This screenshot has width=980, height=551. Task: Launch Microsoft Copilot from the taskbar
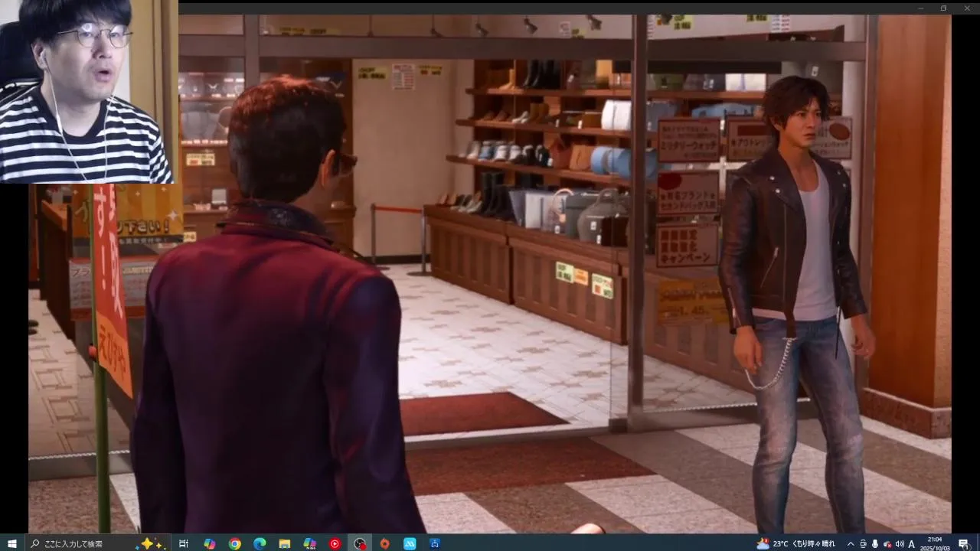click(210, 543)
